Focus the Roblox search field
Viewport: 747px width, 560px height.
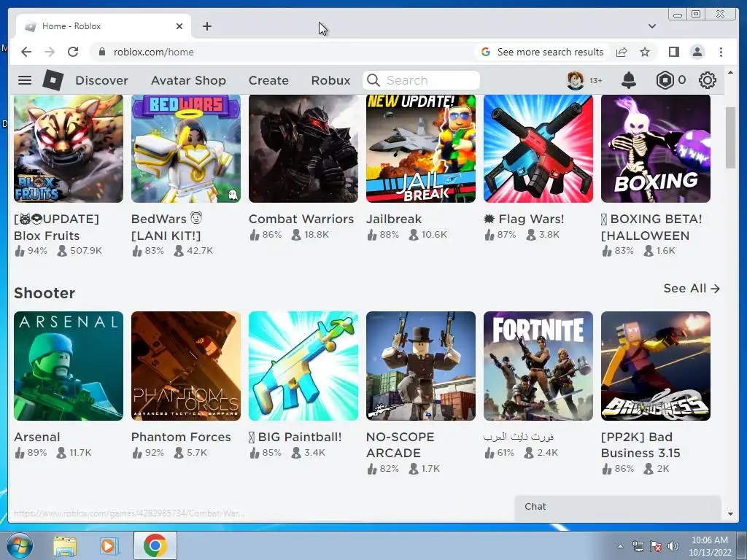(x=421, y=80)
